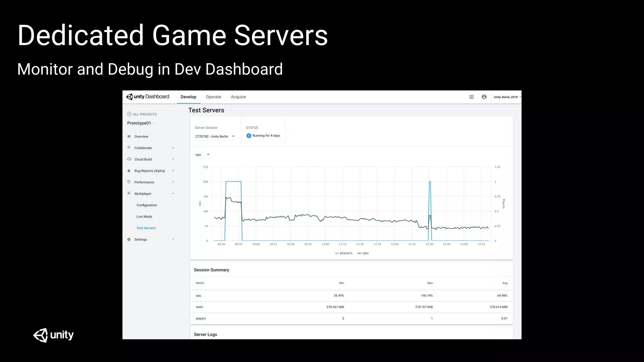644x362 pixels.
Task: Click the Avg column header
Action: (505, 283)
